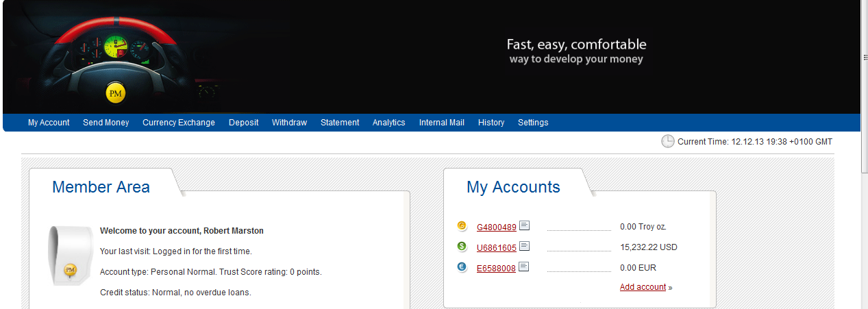
Task: Select the Deposit menu item
Action: pos(244,123)
